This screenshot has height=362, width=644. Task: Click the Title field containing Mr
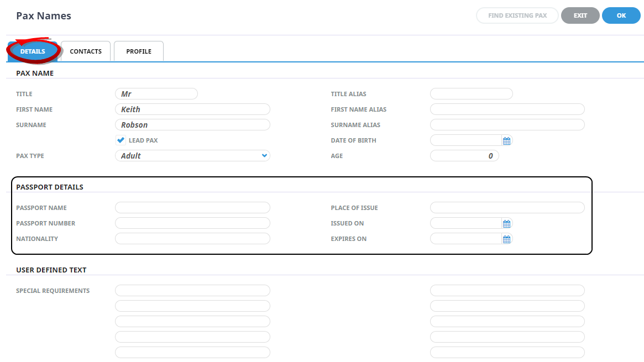pos(156,94)
